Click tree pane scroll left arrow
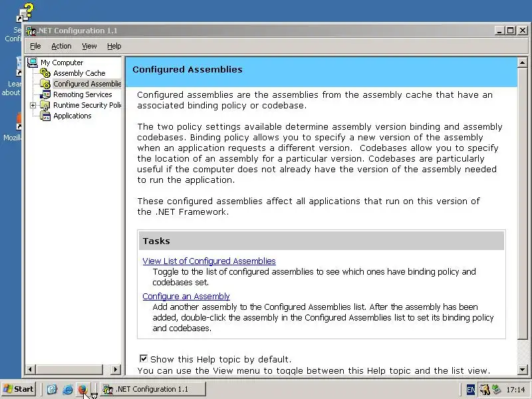Screen dimensions: 532x399 (30, 369)
